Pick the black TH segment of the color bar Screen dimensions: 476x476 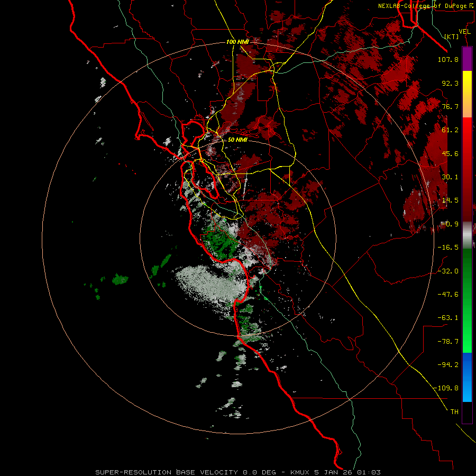(x=467, y=413)
